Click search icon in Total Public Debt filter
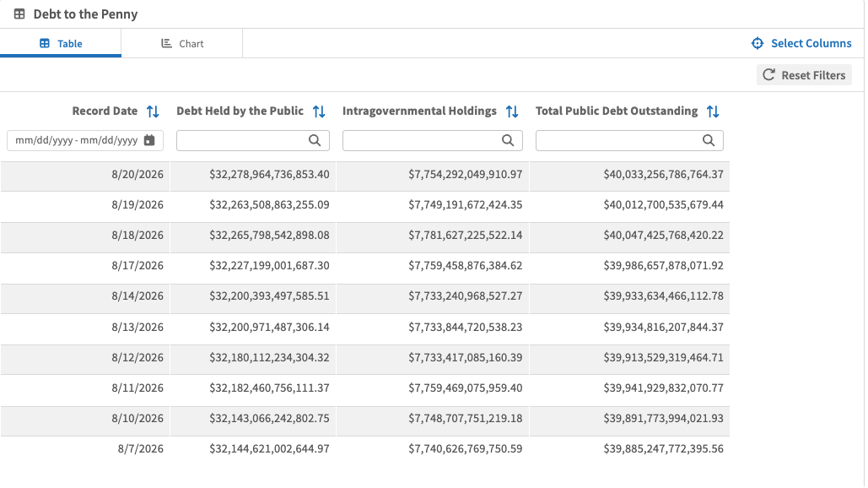Image resolution: width=868 pixels, height=488 pixels. (709, 140)
